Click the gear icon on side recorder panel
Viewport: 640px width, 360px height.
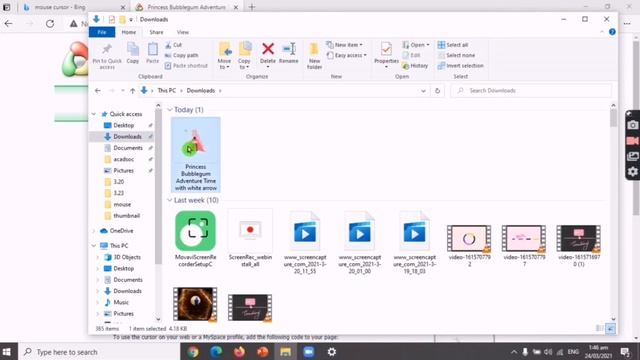coord(632,171)
